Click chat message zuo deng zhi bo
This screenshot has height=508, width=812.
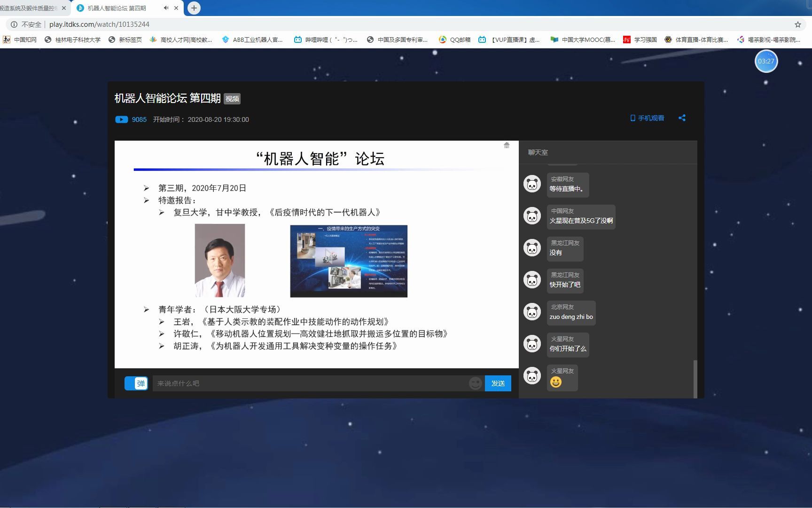tap(571, 317)
